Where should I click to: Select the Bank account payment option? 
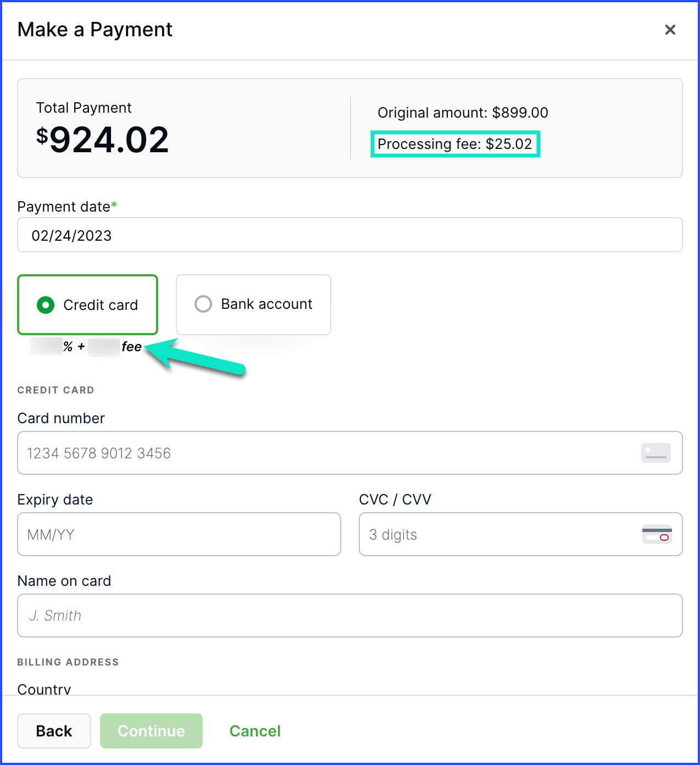253,304
